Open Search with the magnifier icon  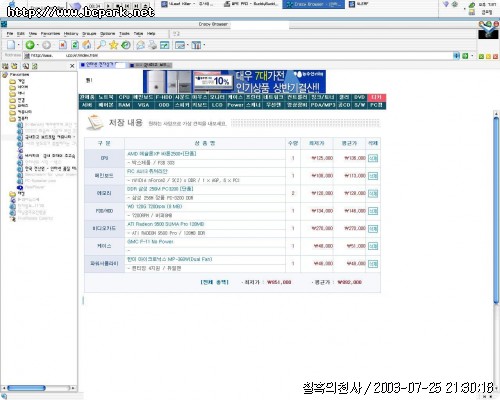[x=101, y=45]
